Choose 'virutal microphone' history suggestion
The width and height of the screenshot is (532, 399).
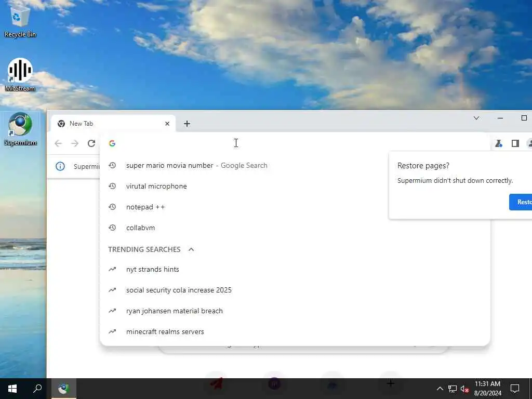[x=295, y=187]
